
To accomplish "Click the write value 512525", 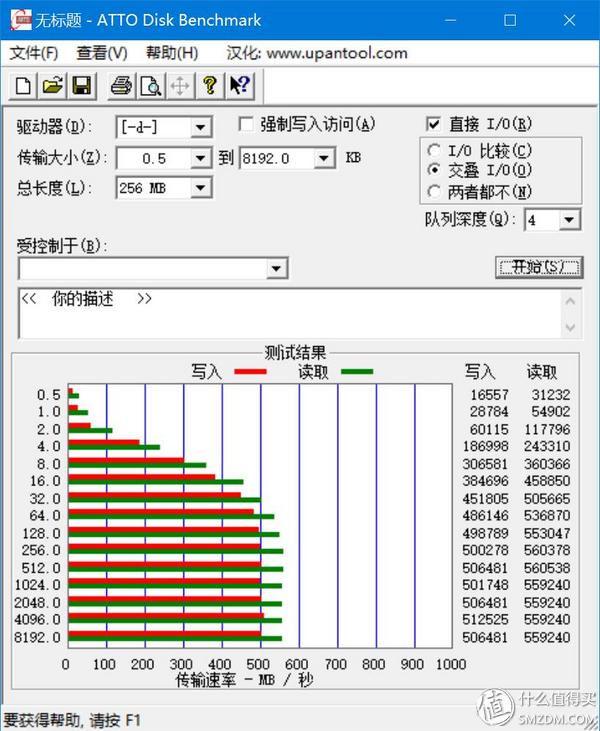I will click(x=485, y=620).
